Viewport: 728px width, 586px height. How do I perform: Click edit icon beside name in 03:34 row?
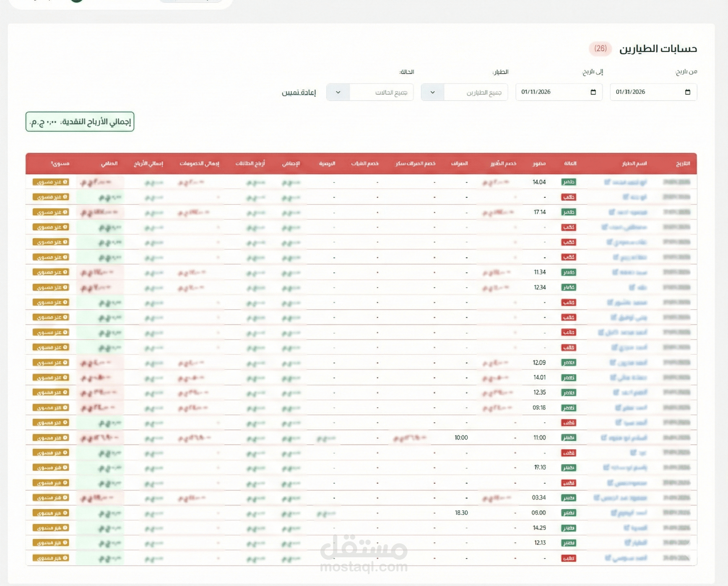596,498
